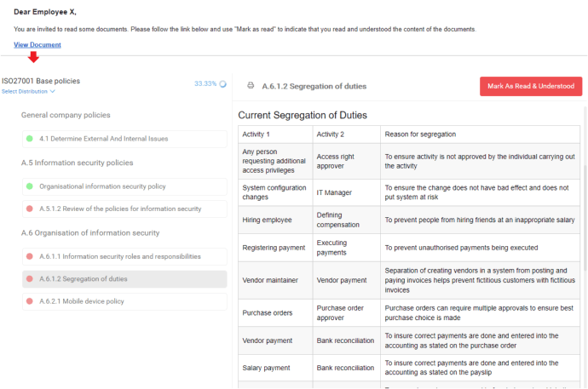Image resolution: width=588 pixels, height=389 pixels.
Task: Open A.6.2.1 Mobile device policy
Action: pos(82,301)
